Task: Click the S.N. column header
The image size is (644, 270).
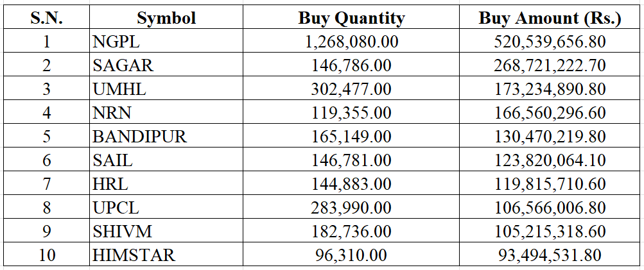Action: (x=46, y=18)
